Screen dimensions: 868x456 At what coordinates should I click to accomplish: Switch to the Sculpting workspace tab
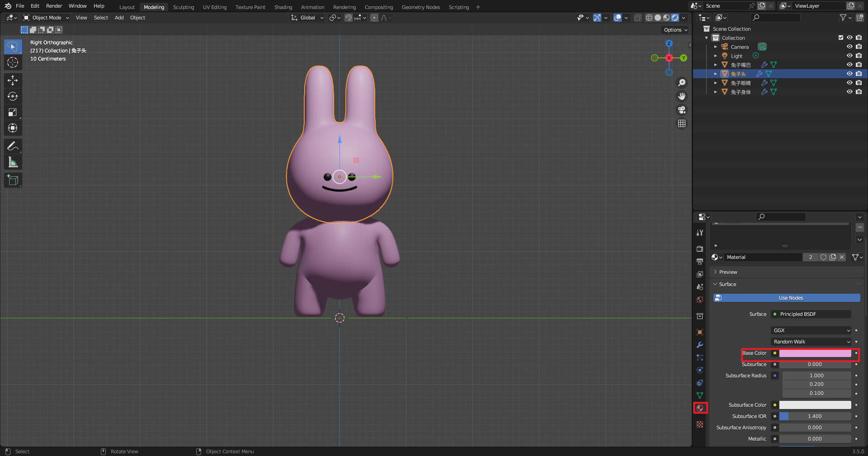184,7
